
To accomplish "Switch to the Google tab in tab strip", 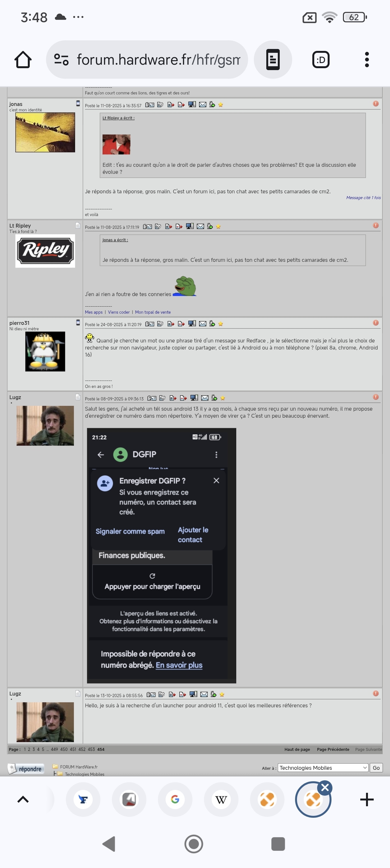I will tap(175, 799).
